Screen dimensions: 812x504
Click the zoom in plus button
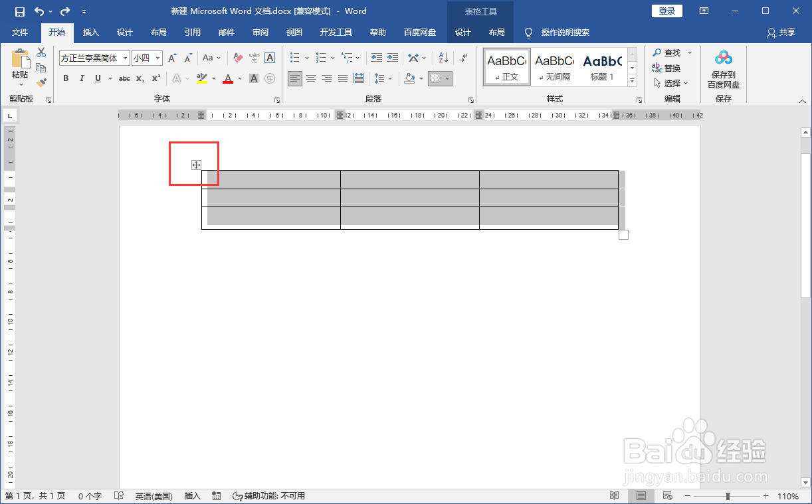pos(765,496)
